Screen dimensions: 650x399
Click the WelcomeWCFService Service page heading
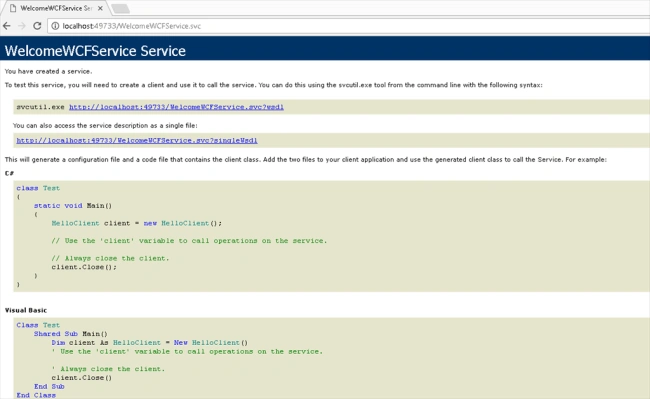point(95,51)
